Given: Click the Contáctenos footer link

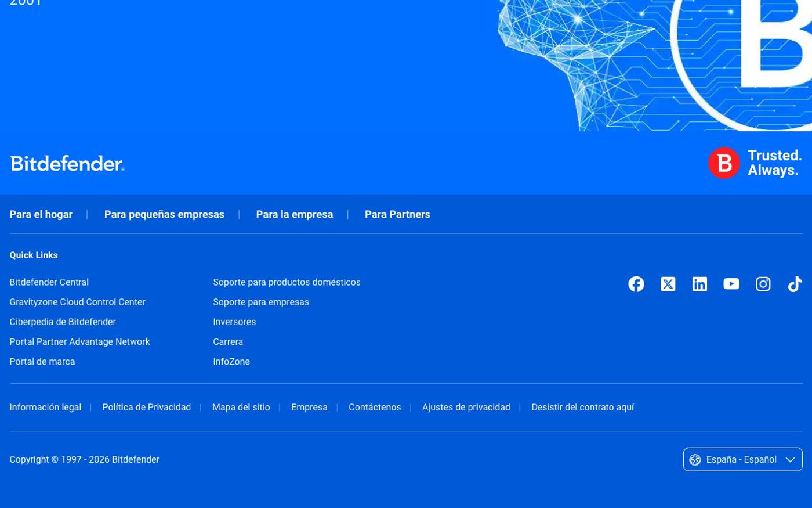Looking at the screenshot, I should pyautogui.click(x=375, y=407).
